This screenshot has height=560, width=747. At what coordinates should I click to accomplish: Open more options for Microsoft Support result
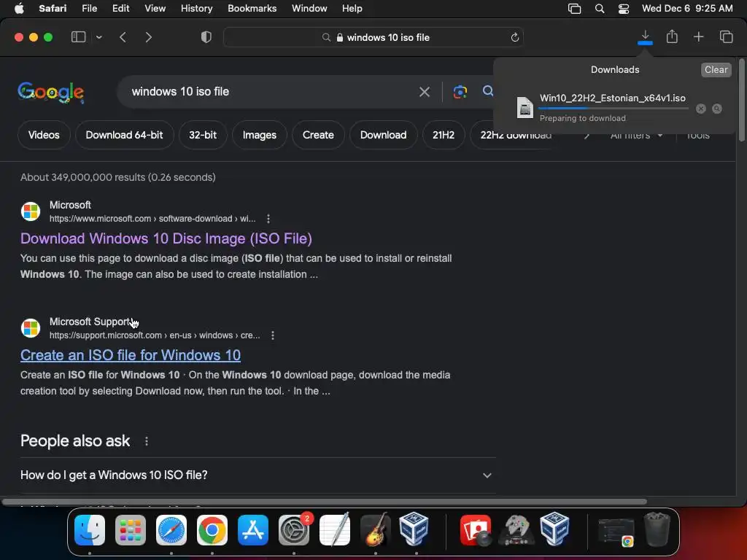point(273,335)
